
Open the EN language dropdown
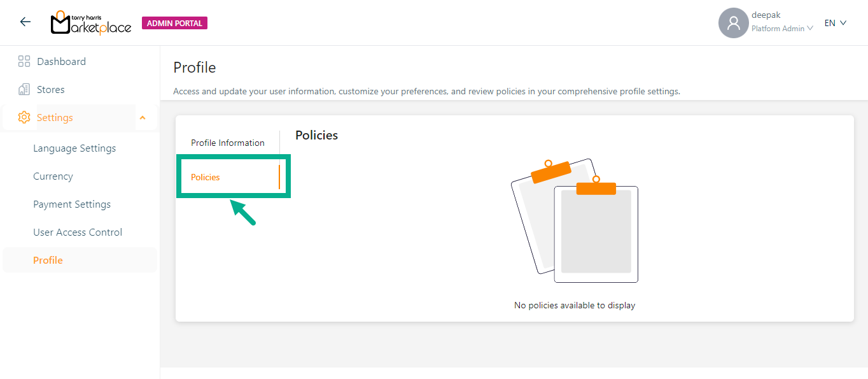836,23
